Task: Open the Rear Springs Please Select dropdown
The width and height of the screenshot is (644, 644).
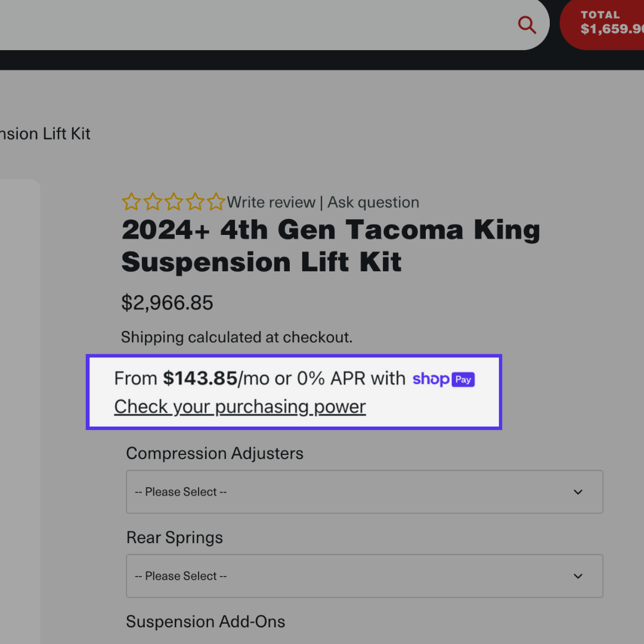Action: (x=364, y=576)
